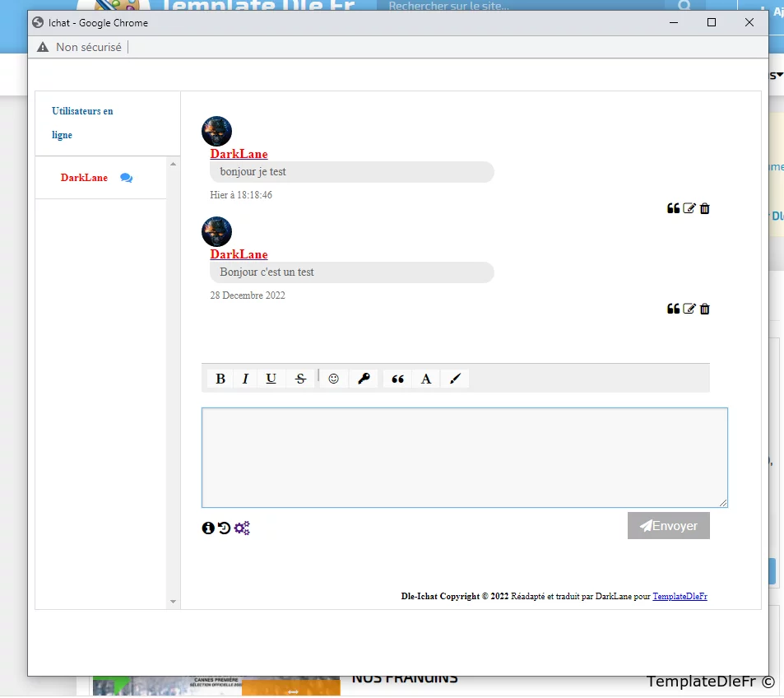Open the emoji smiley picker

(334, 379)
